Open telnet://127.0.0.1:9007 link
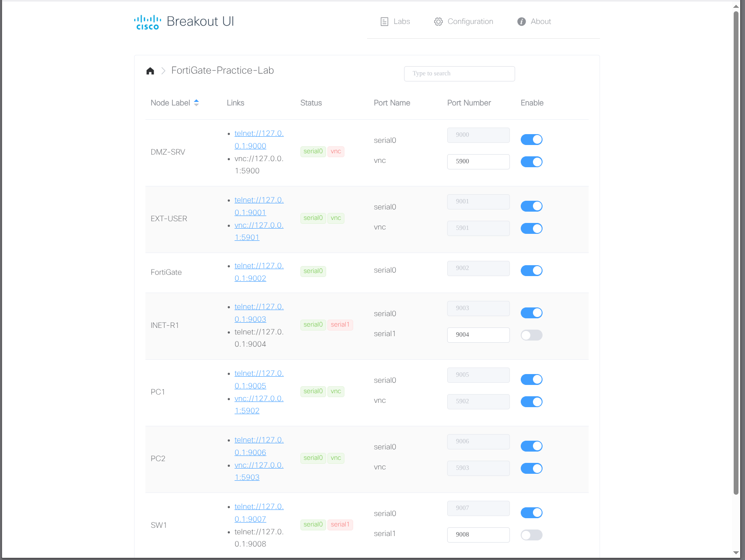745x560 pixels. click(x=259, y=513)
